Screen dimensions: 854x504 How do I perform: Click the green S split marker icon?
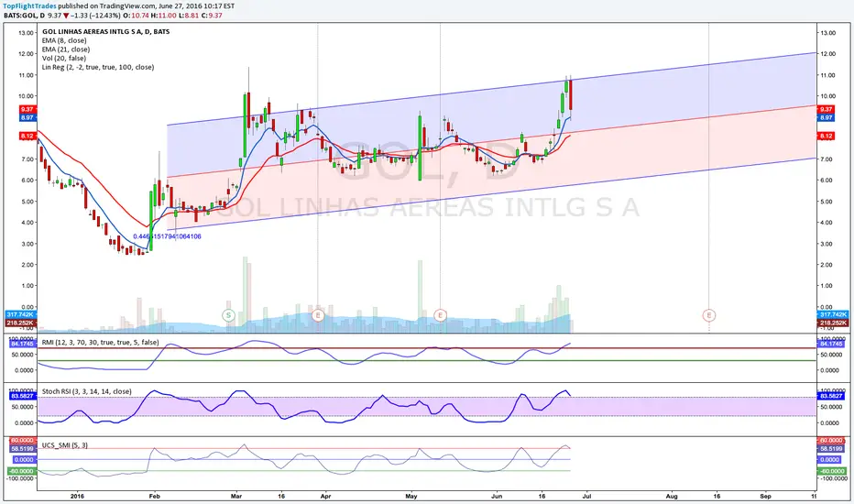pos(228,315)
